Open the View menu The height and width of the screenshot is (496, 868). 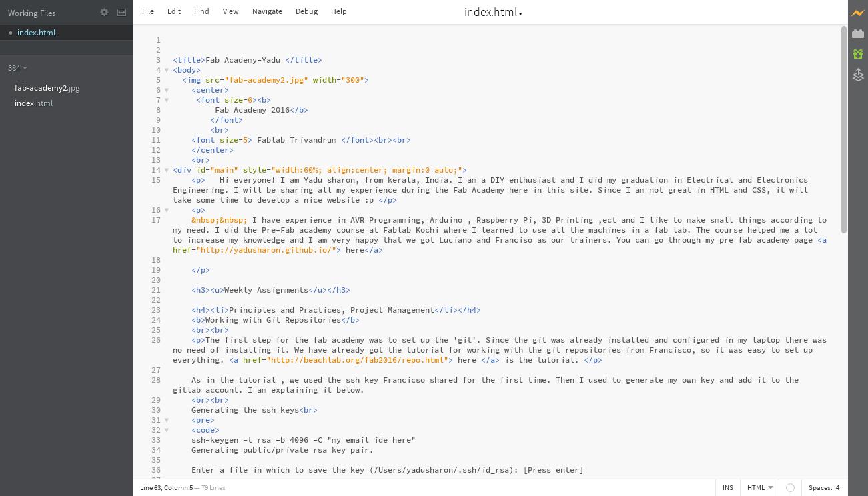(x=230, y=11)
